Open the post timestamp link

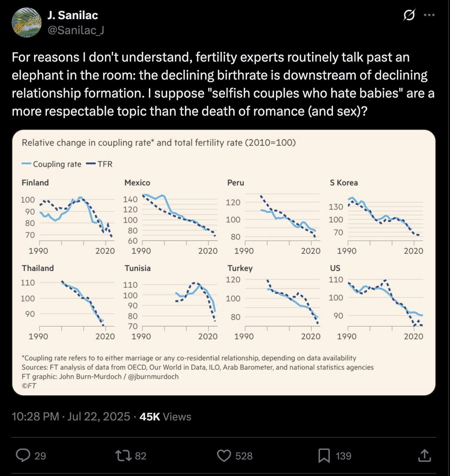(71, 416)
